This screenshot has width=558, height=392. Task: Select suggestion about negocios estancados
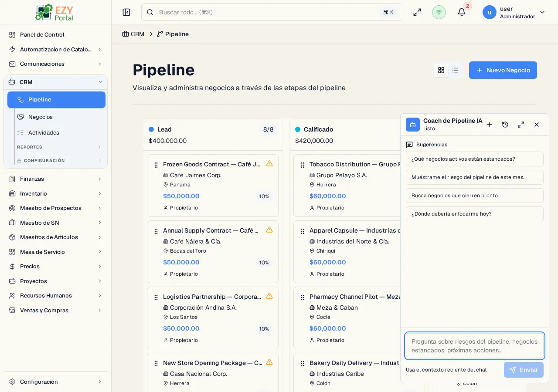475,159
